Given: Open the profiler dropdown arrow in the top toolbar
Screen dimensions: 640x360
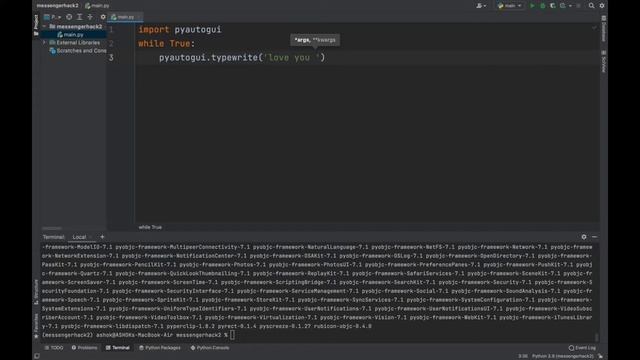Looking at the screenshot, I should [570, 6].
